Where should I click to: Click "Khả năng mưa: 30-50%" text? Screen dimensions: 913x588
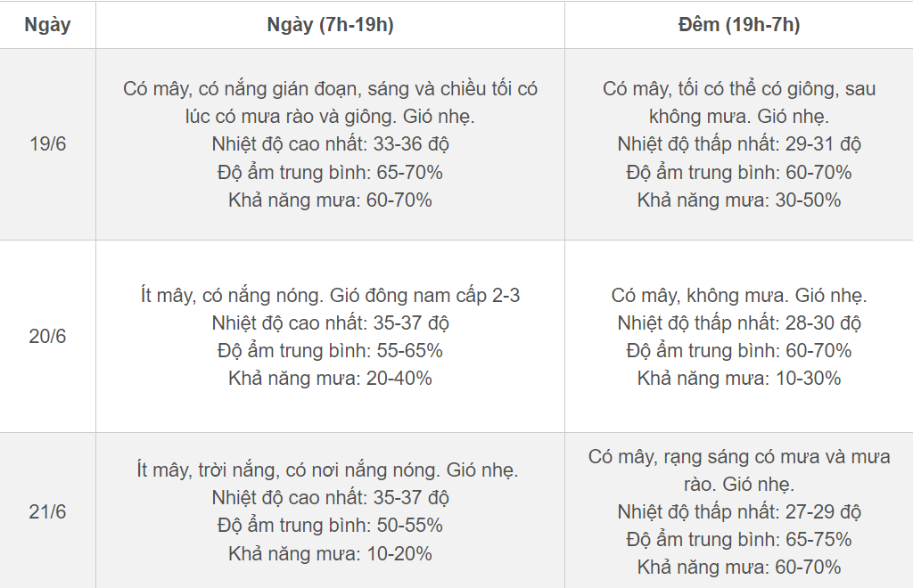click(738, 200)
